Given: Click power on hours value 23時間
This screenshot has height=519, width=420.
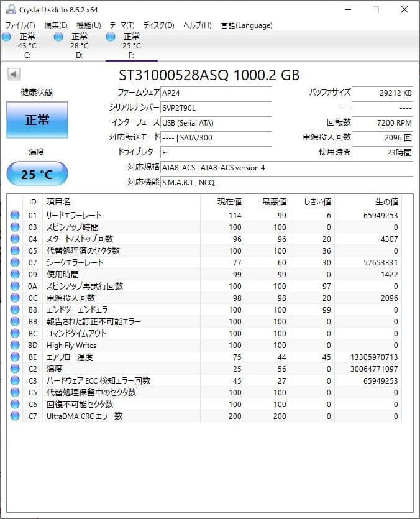Looking at the screenshot, I should click(x=382, y=152).
